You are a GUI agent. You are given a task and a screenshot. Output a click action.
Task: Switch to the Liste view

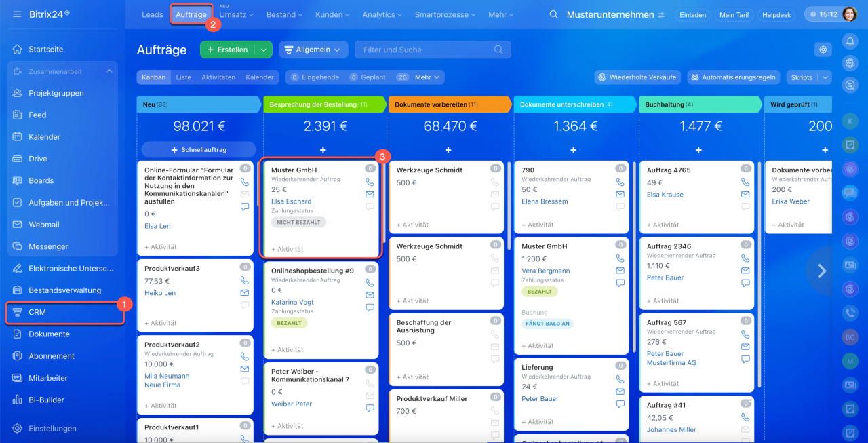pos(184,77)
